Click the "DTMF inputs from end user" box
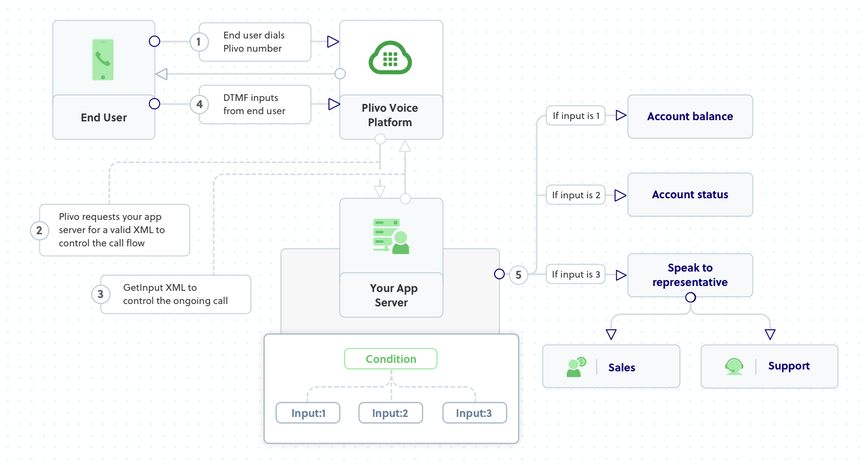868x465 pixels. click(255, 105)
